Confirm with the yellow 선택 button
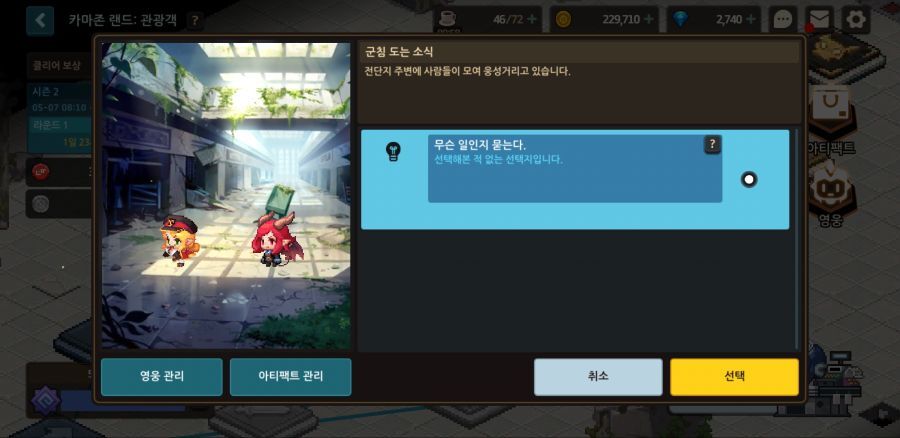This screenshot has height=438, width=900. pyautogui.click(x=734, y=377)
